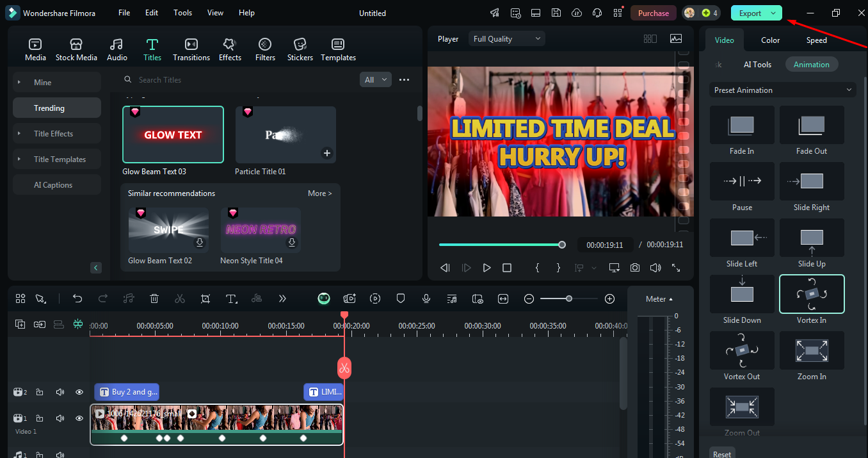Click the Export button

tap(750, 13)
